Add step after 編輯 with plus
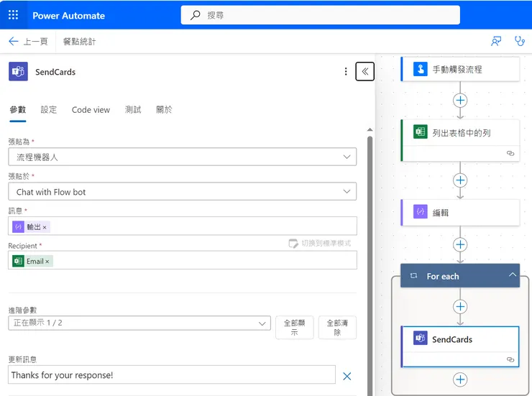The height and width of the screenshot is (396, 532). tap(460, 244)
